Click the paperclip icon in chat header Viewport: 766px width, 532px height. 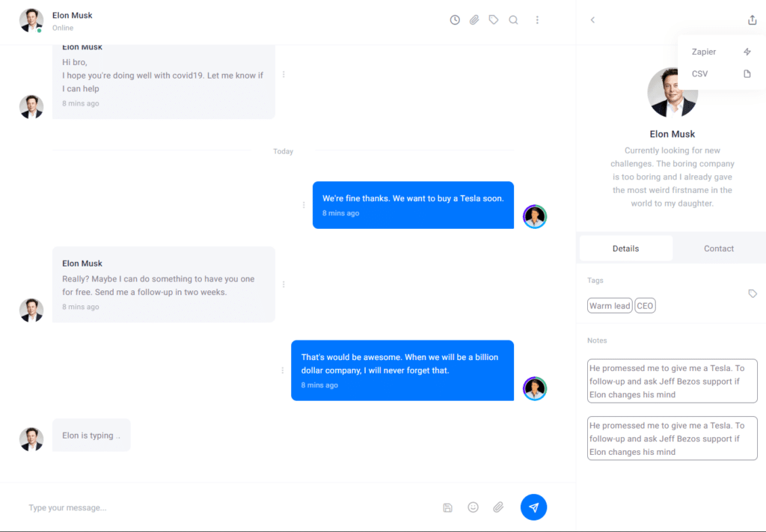[474, 20]
